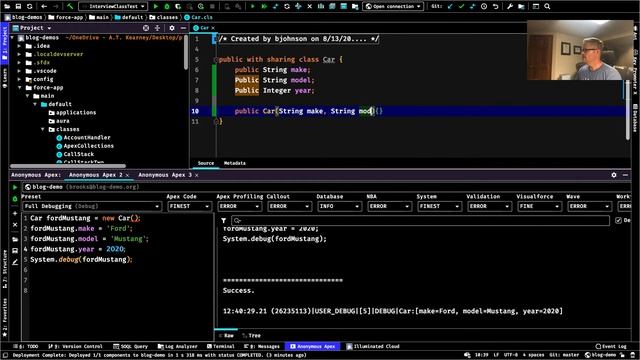This screenshot has width=640, height=360.
Task: Switch log view to Tree tab
Action: coord(251,336)
